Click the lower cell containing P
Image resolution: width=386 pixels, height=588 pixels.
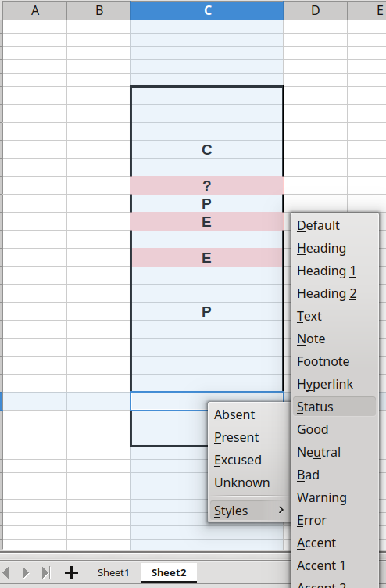(x=207, y=311)
